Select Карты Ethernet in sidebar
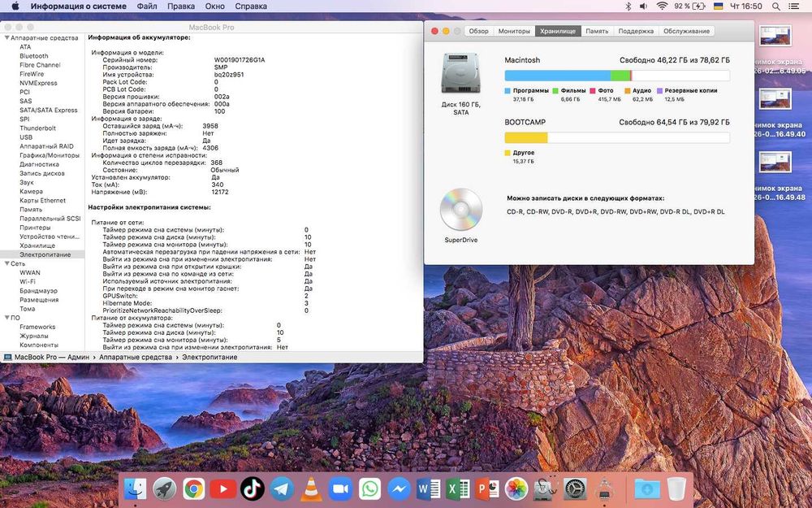Screen dimensions: 812x508 [x=42, y=201]
